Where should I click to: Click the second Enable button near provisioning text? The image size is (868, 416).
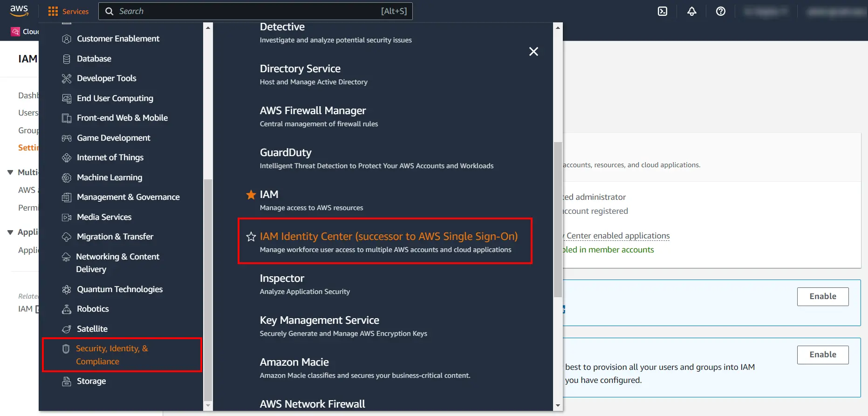(x=823, y=355)
